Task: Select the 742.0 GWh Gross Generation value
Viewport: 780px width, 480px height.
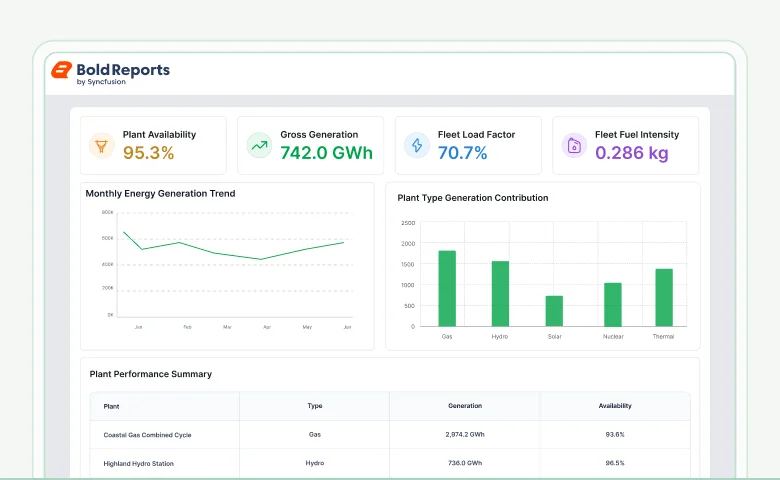Action: [326, 153]
